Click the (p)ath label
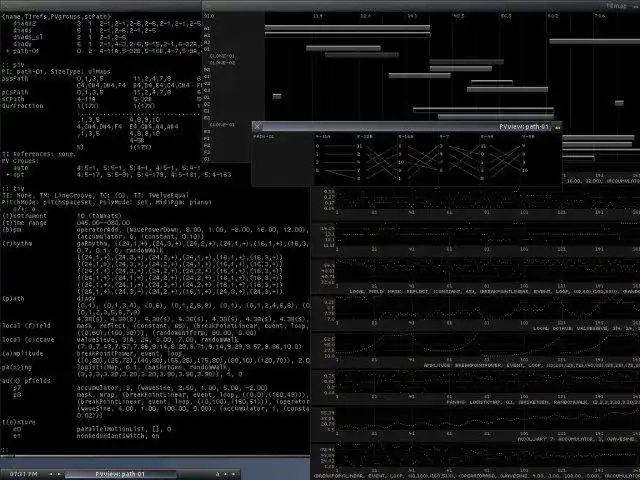This screenshot has width=640, height=480. [x=13, y=298]
